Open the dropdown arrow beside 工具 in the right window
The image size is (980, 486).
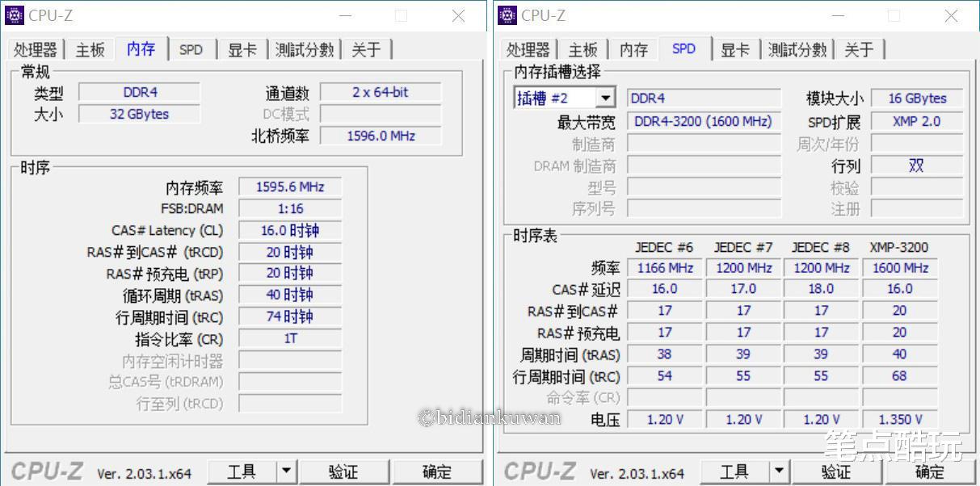[x=779, y=471]
